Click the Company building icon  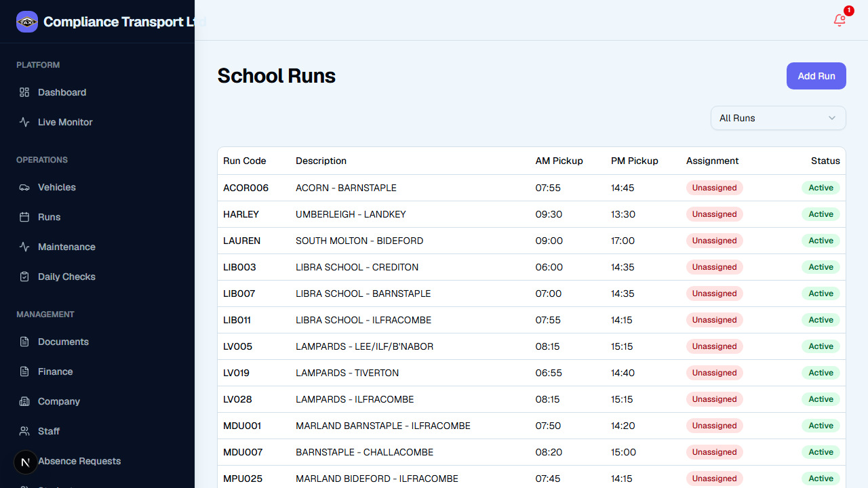click(24, 401)
